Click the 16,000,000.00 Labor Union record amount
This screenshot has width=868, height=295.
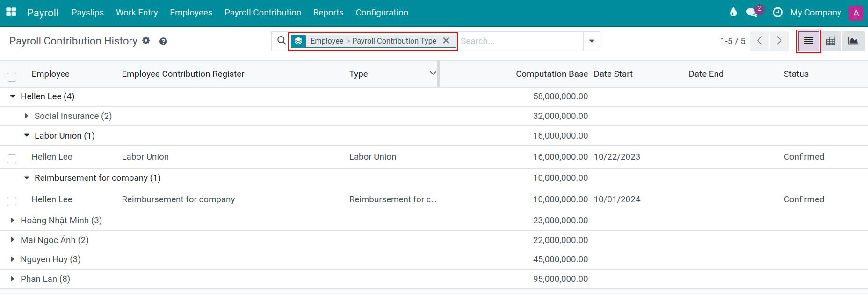pyautogui.click(x=560, y=157)
